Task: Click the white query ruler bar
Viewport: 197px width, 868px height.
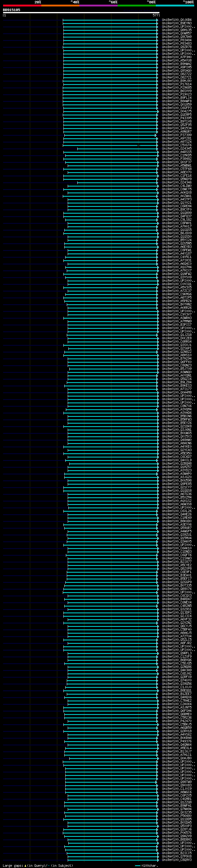Action: 81,13
